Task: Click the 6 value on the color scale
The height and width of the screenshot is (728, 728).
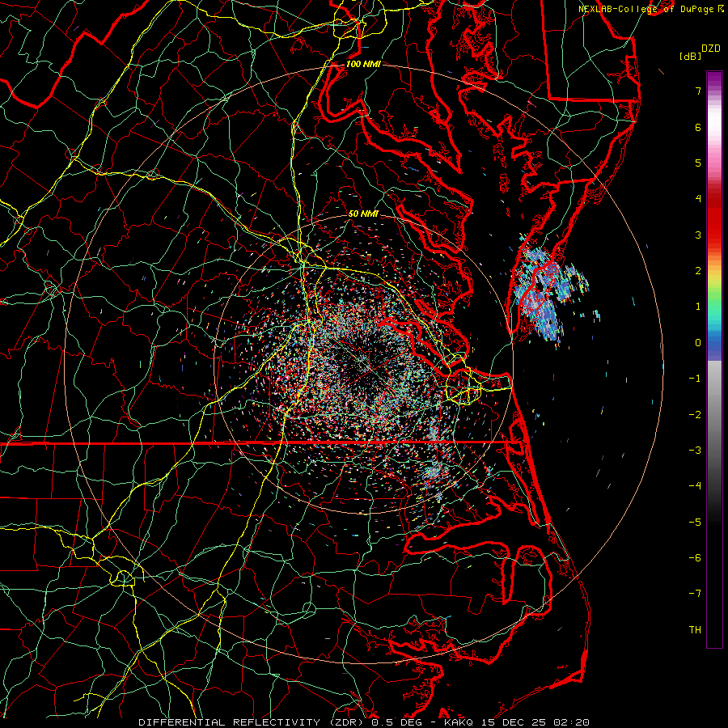Action: click(698, 127)
